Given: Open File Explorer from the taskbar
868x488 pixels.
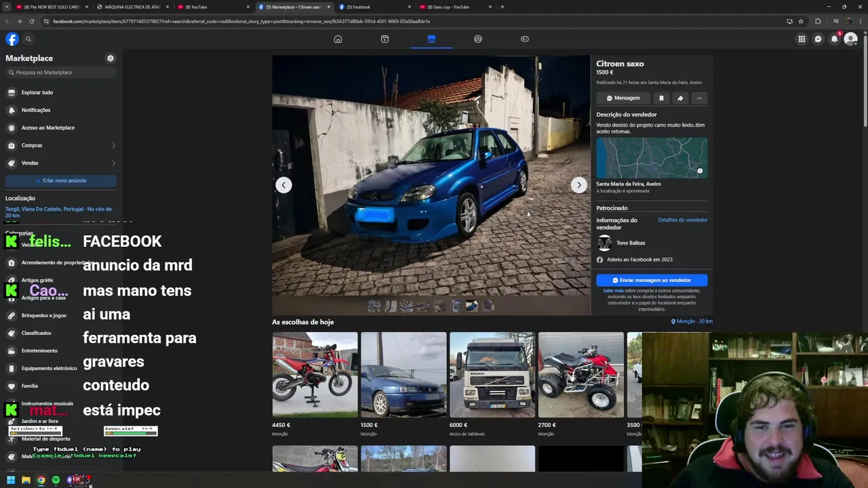Looking at the screenshot, I should [x=26, y=481].
